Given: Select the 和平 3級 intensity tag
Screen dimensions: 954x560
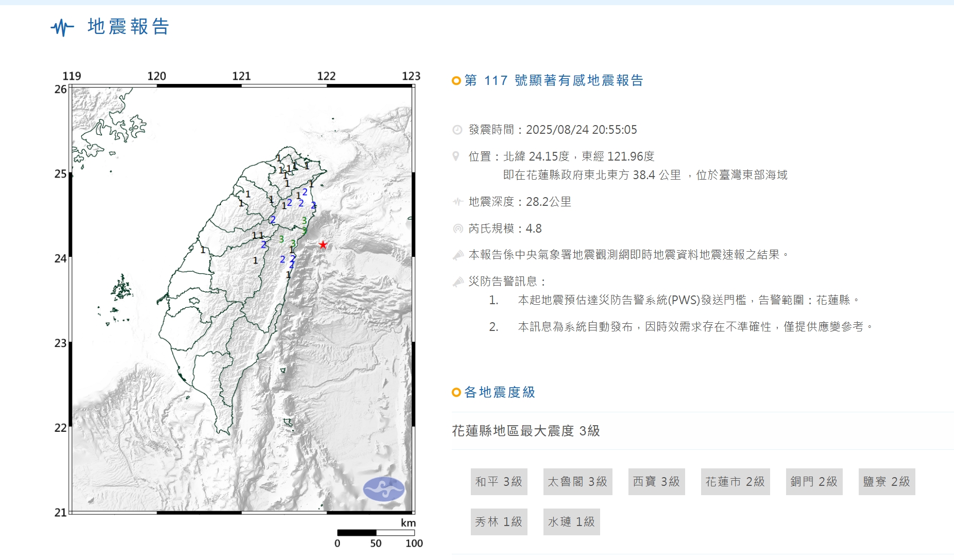Looking at the screenshot, I should pos(499,482).
